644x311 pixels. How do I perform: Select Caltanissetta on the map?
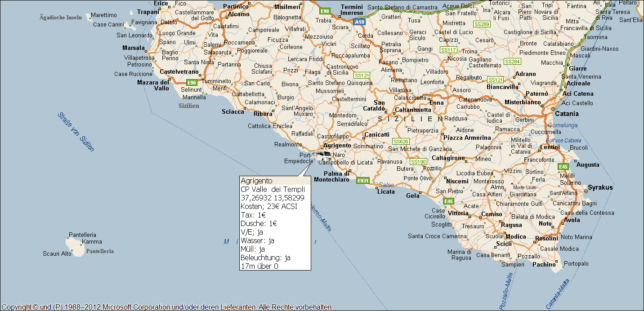413,110
